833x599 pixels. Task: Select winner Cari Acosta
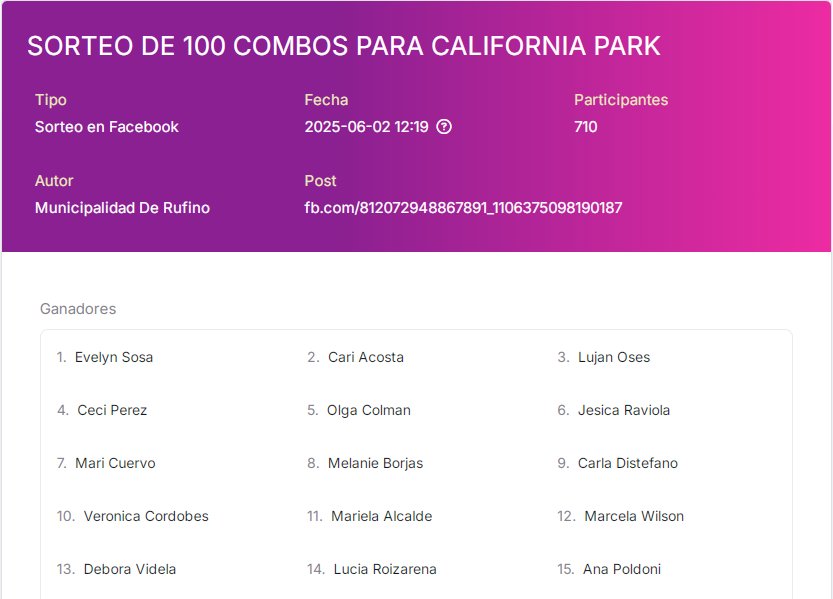coord(366,357)
